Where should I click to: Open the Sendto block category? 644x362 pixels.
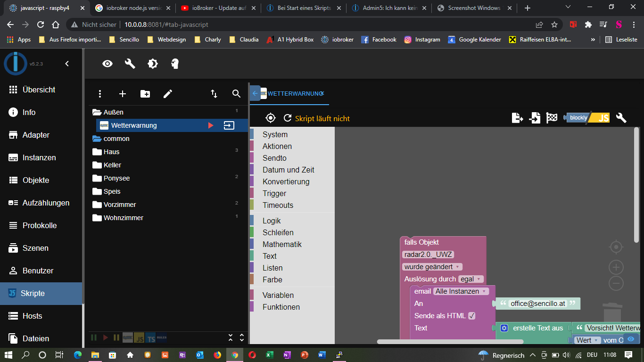click(292, 158)
